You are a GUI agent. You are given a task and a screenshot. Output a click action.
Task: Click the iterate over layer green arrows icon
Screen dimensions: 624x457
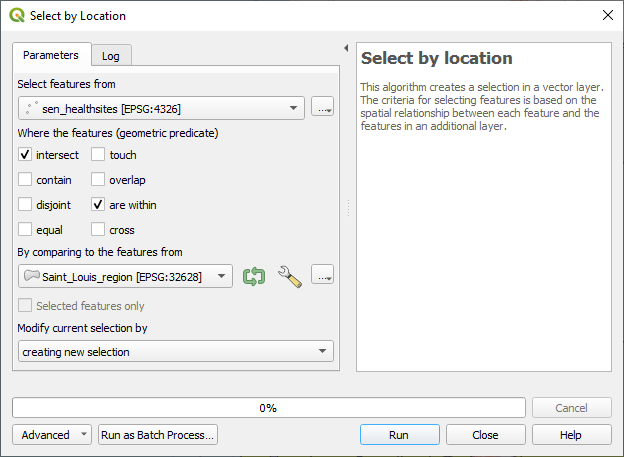(x=254, y=276)
